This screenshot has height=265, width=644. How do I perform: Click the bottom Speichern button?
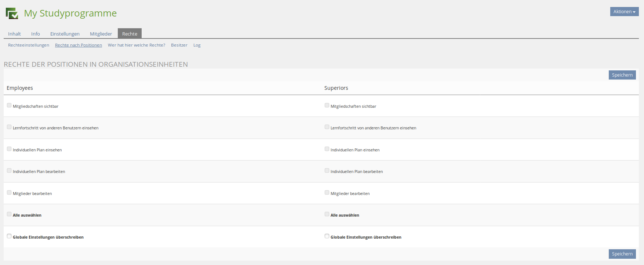click(622, 254)
